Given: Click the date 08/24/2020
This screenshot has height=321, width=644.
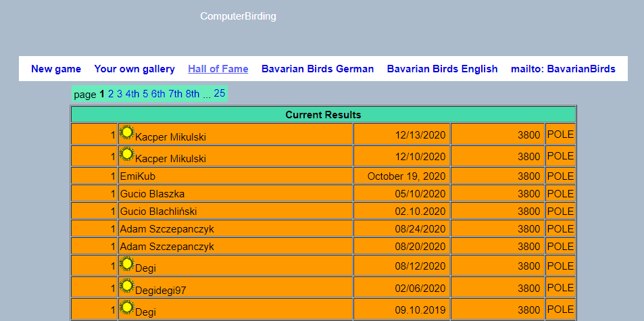Looking at the screenshot, I should point(420,229).
